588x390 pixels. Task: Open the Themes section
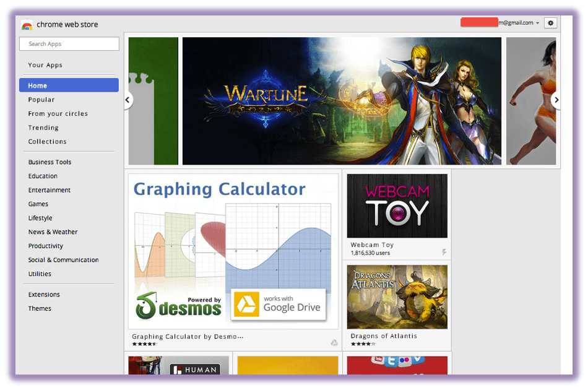40,308
